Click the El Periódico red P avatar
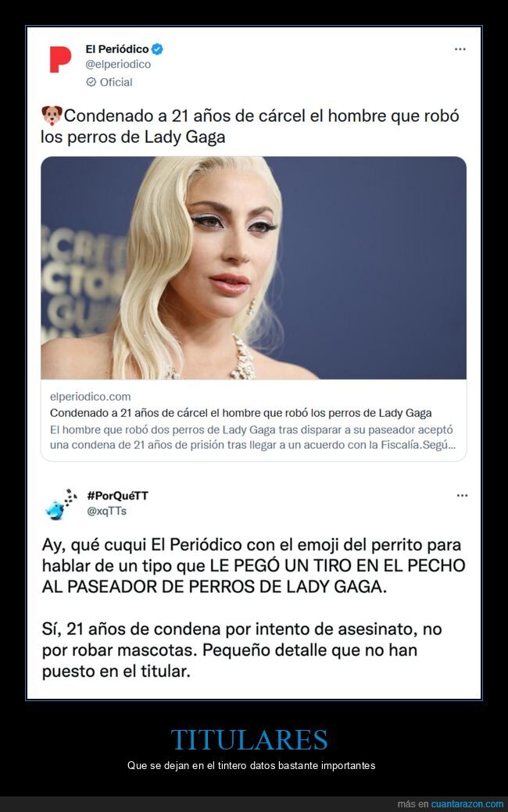Viewport: 508px width, 812px height. pos(60,59)
